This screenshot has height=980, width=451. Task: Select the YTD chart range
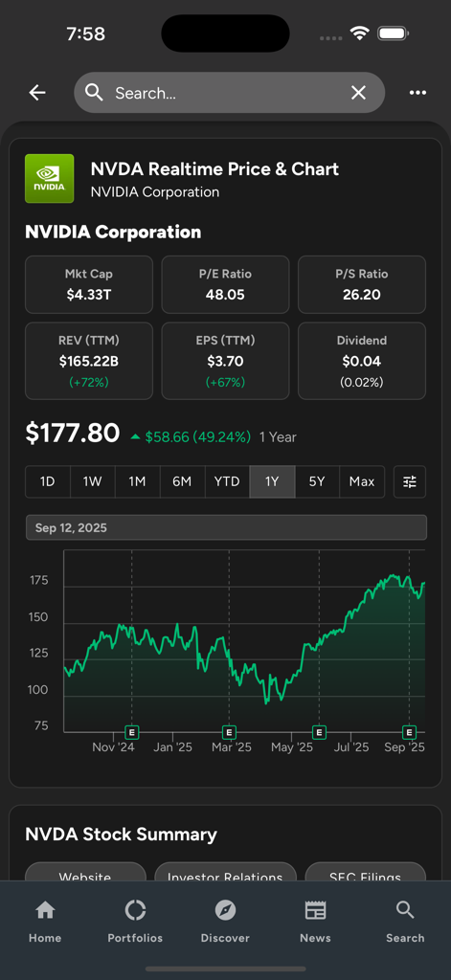227,482
